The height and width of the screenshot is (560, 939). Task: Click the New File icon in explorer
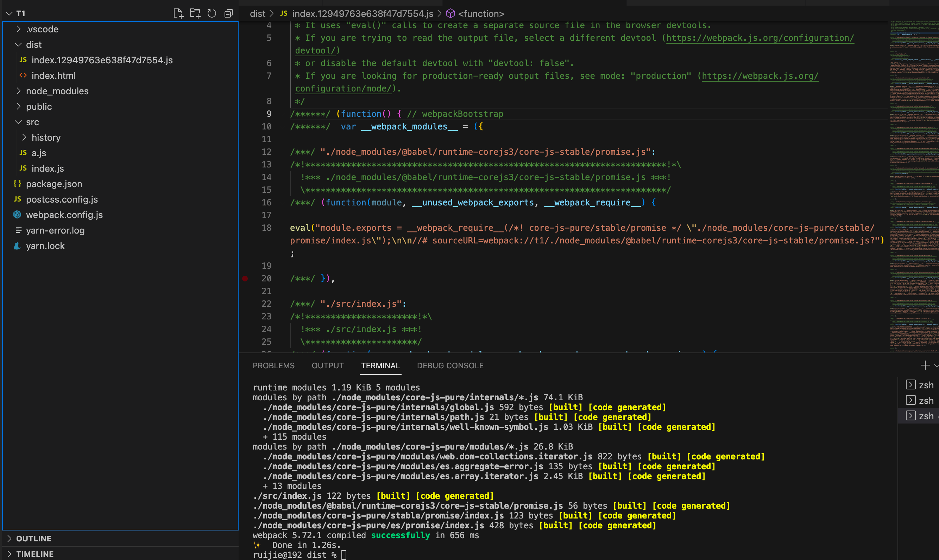click(178, 14)
